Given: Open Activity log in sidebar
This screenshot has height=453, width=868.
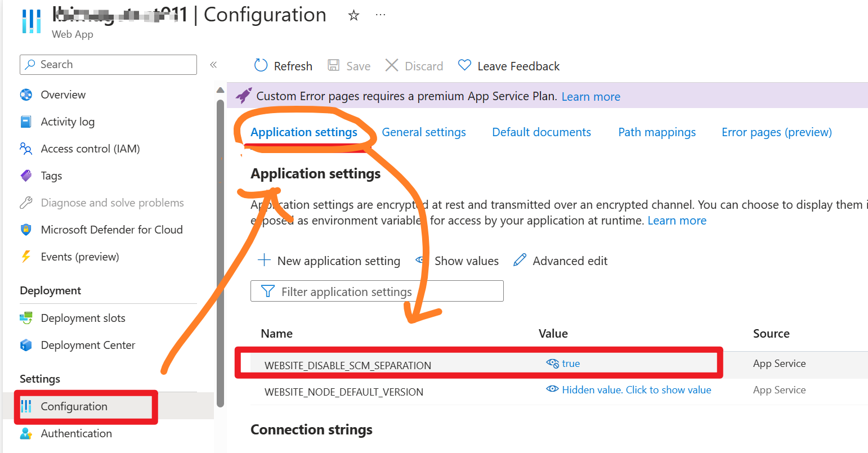Looking at the screenshot, I should [68, 122].
